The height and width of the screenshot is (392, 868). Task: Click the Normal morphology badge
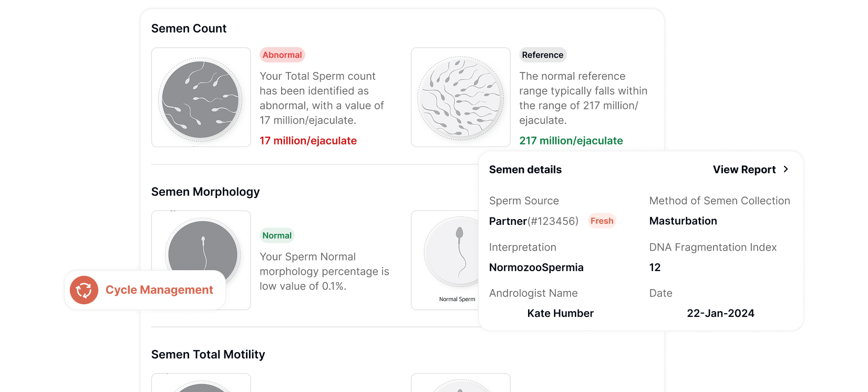[277, 235]
